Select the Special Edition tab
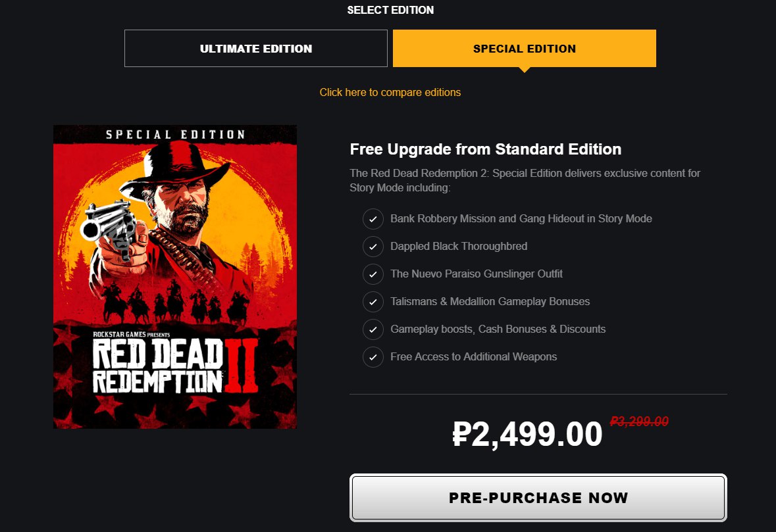The width and height of the screenshot is (776, 532). (x=525, y=49)
